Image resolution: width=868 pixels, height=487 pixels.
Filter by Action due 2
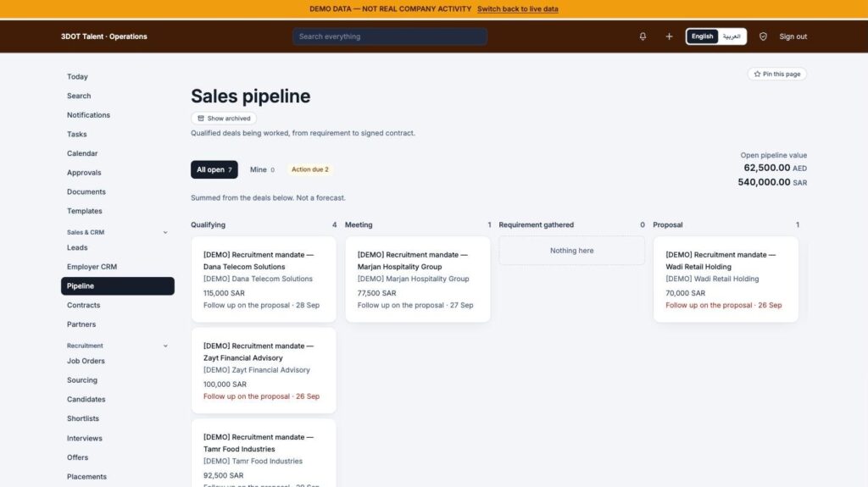(310, 169)
